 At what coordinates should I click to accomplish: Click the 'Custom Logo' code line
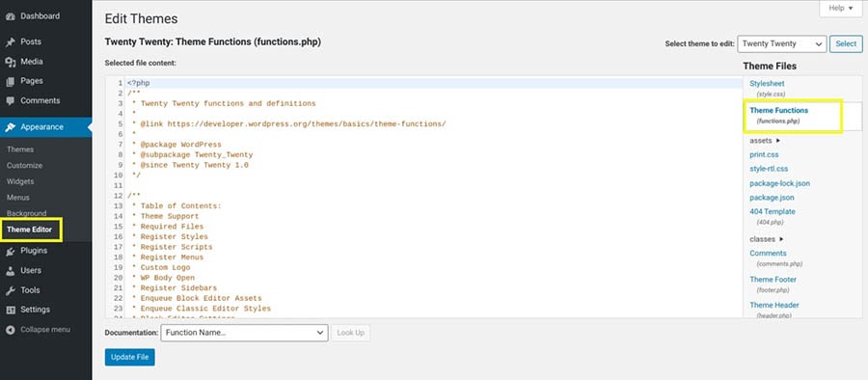pos(160,267)
